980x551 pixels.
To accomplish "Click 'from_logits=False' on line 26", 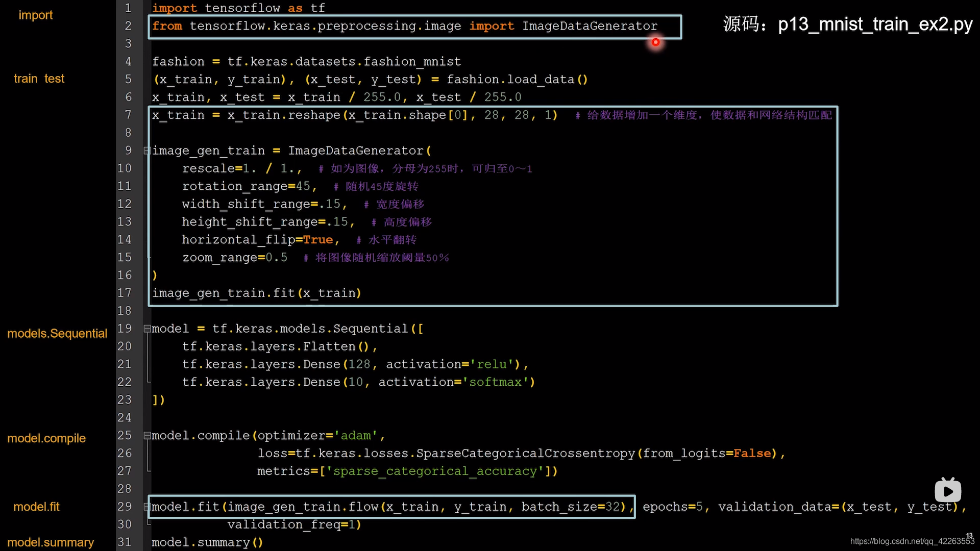I will click(706, 454).
